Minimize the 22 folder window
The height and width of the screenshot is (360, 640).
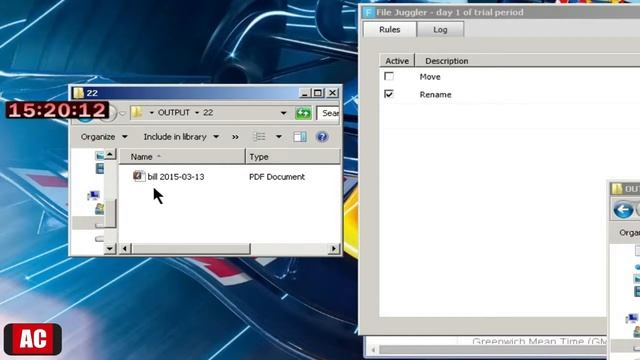click(x=305, y=93)
